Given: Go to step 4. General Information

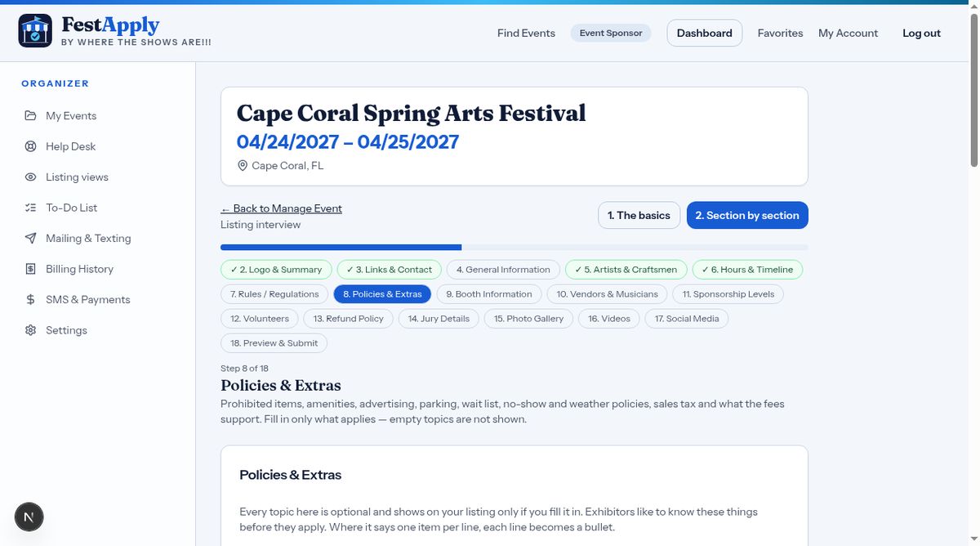Looking at the screenshot, I should (x=503, y=270).
